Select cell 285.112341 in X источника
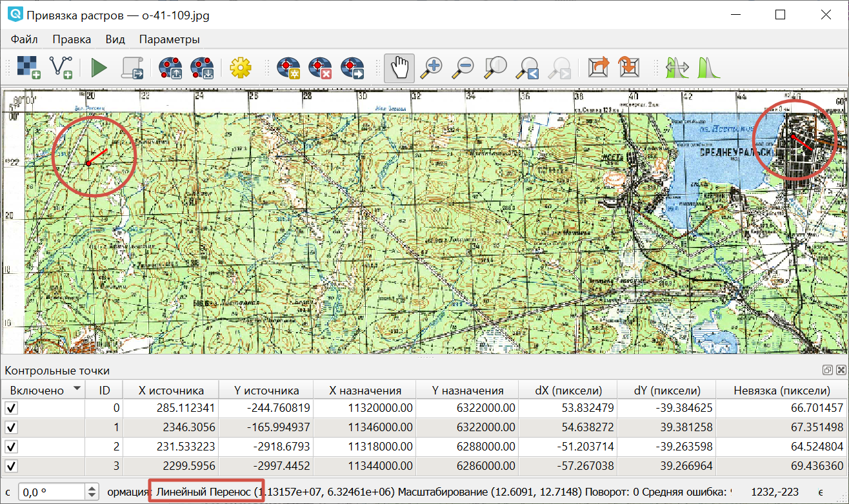The width and height of the screenshot is (849, 504). pos(171,408)
